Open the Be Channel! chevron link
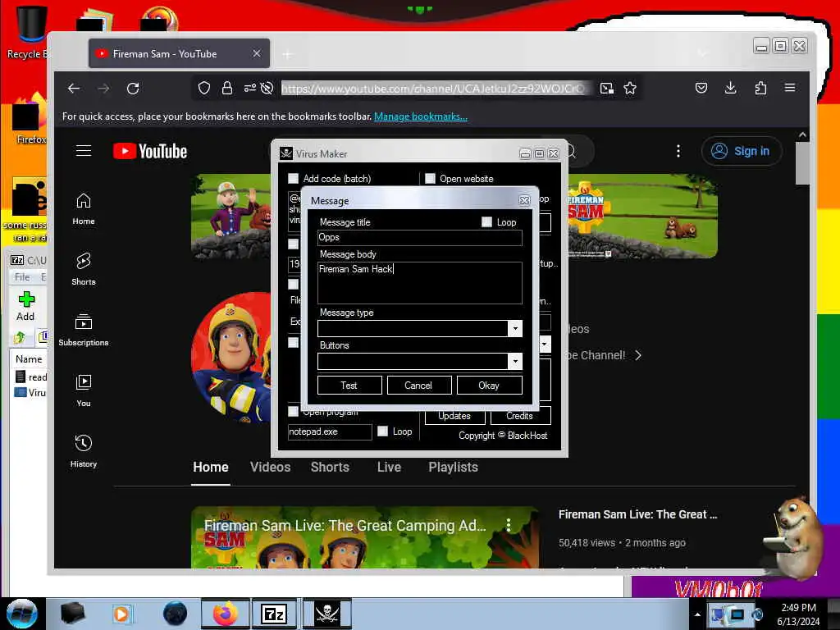 (x=638, y=355)
